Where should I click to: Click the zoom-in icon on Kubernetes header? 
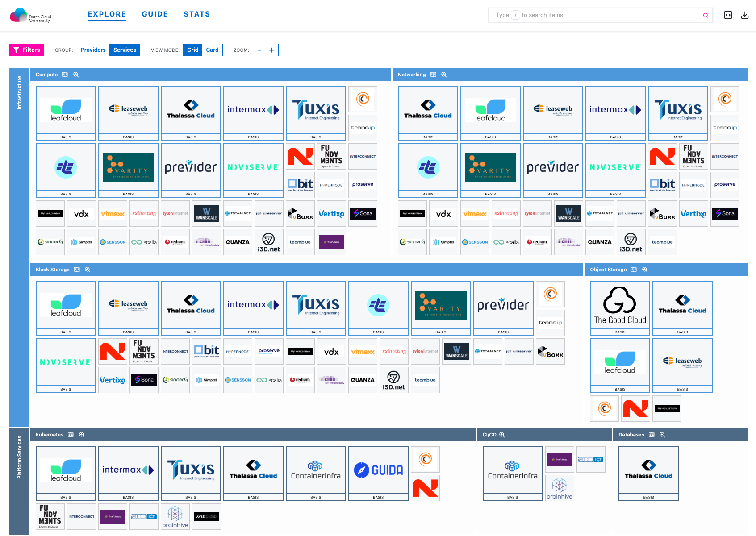tap(82, 435)
